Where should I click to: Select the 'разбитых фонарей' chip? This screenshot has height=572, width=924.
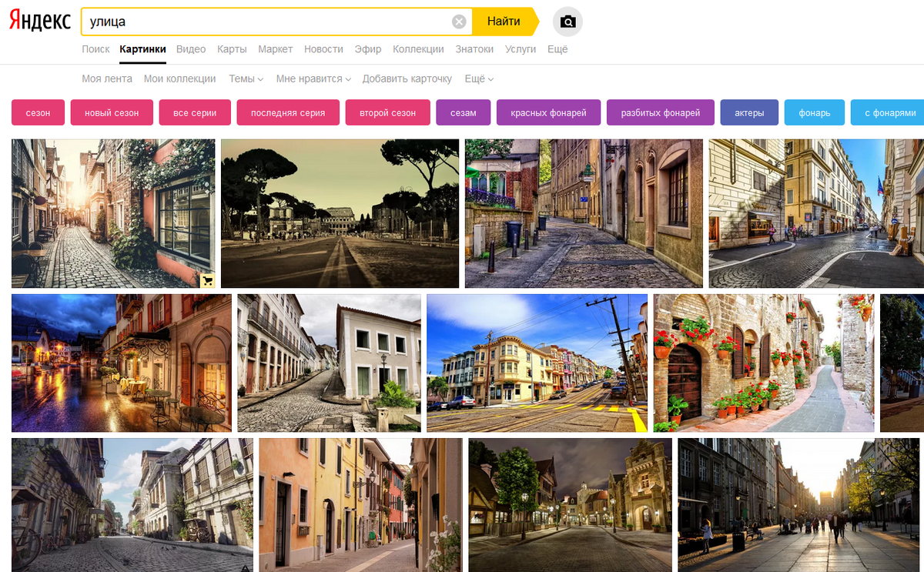[661, 112]
